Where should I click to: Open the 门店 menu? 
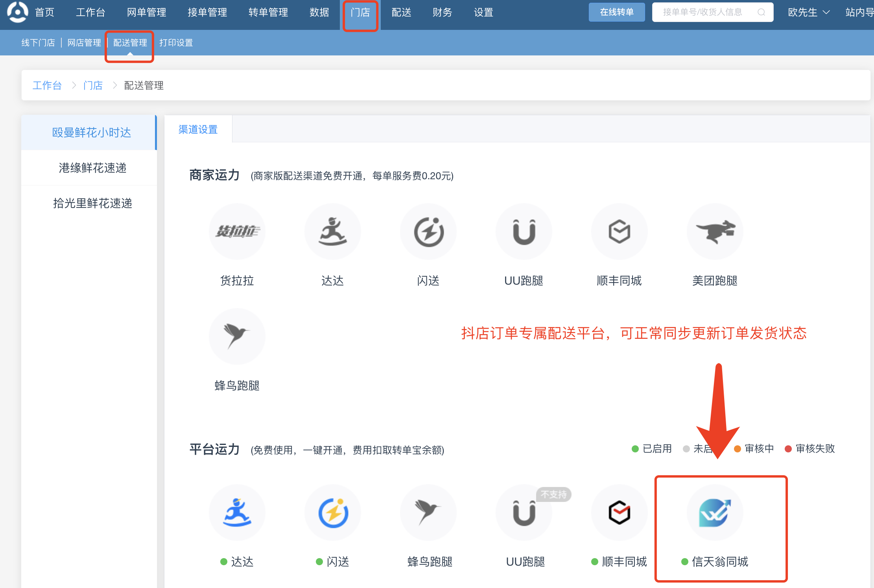click(x=360, y=12)
